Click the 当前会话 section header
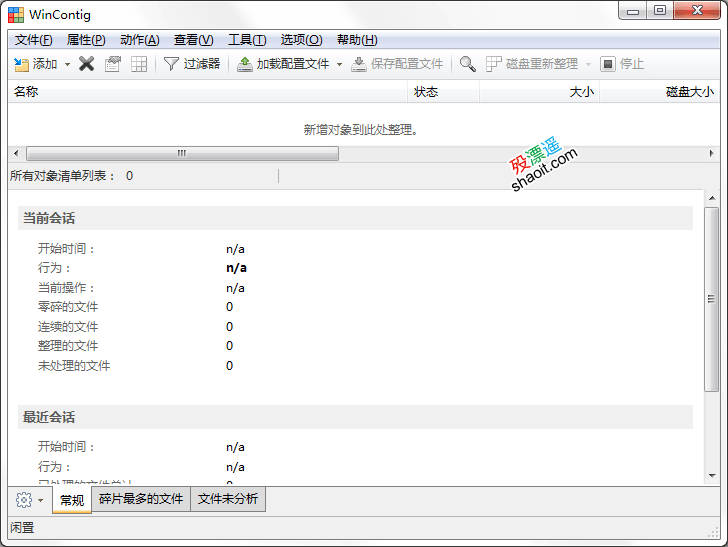 pyautogui.click(x=355, y=218)
